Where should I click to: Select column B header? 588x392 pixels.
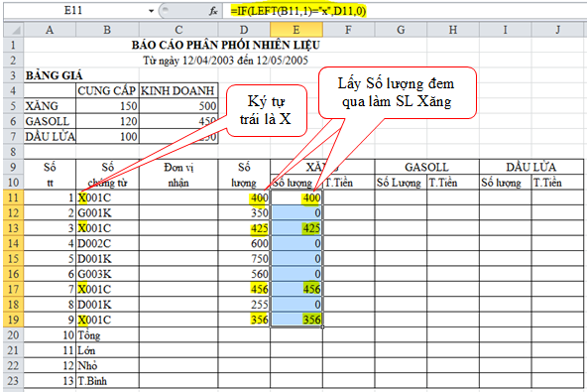click(107, 30)
